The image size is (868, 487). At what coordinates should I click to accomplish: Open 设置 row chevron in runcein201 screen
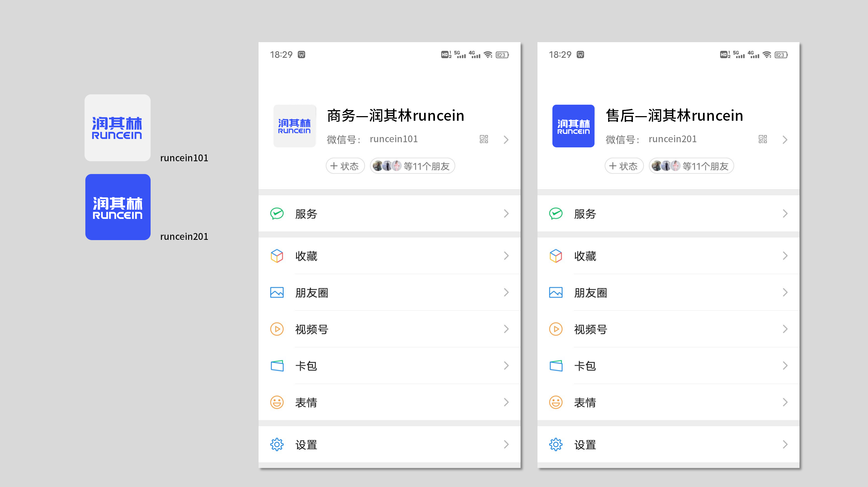click(785, 445)
